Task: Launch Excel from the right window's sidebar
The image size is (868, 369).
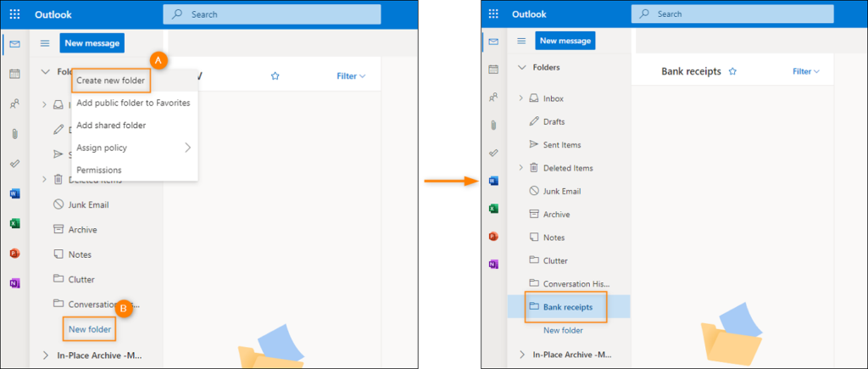Action: coord(493,209)
